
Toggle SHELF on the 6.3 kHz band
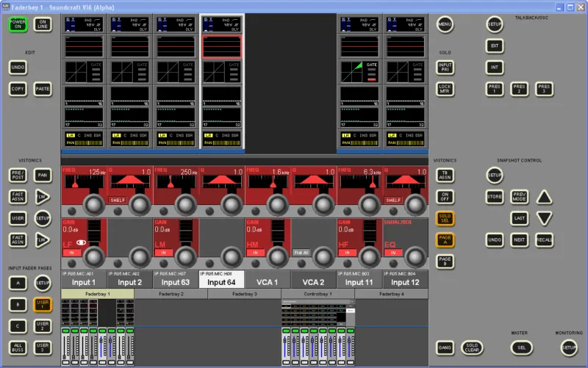[393, 200]
